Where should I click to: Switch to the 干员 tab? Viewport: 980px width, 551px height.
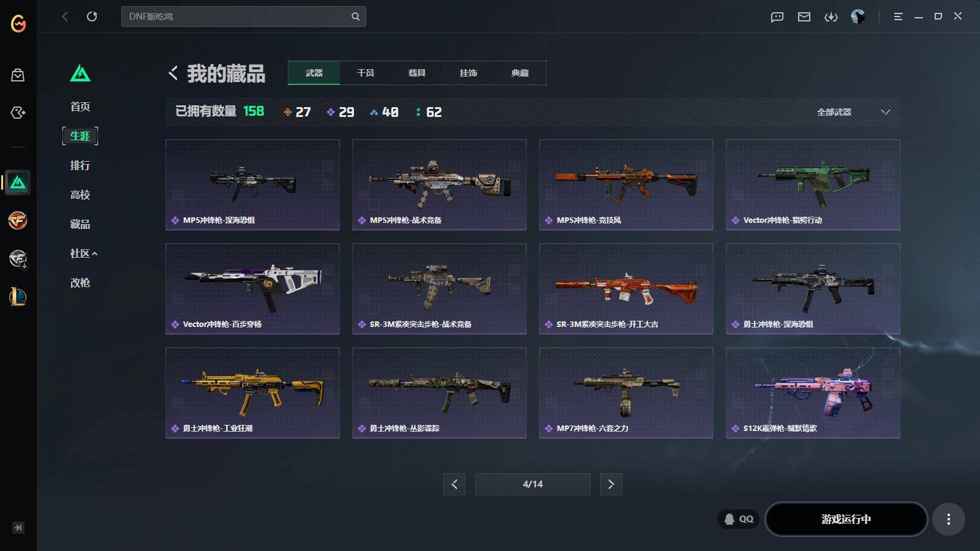click(366, 73)
